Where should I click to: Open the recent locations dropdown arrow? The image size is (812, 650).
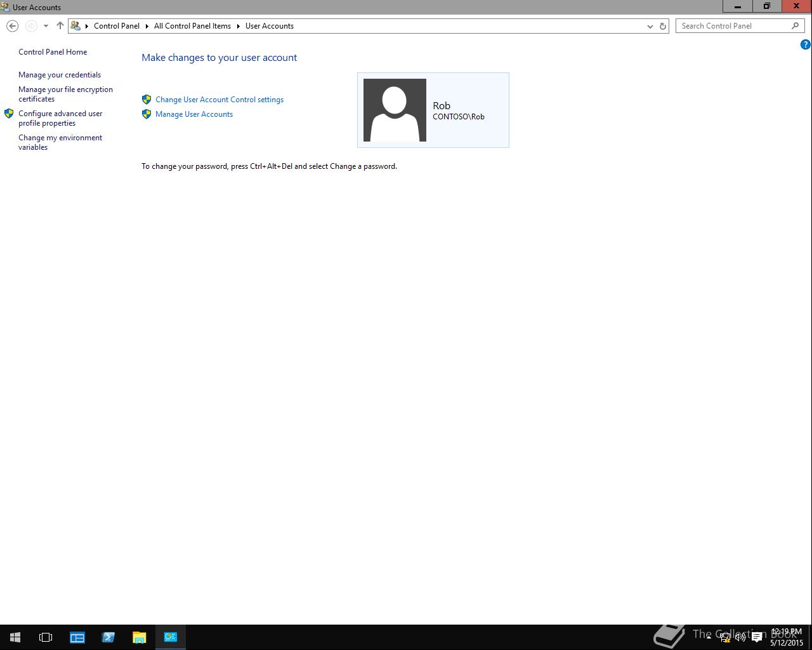[x=46, y=26]
